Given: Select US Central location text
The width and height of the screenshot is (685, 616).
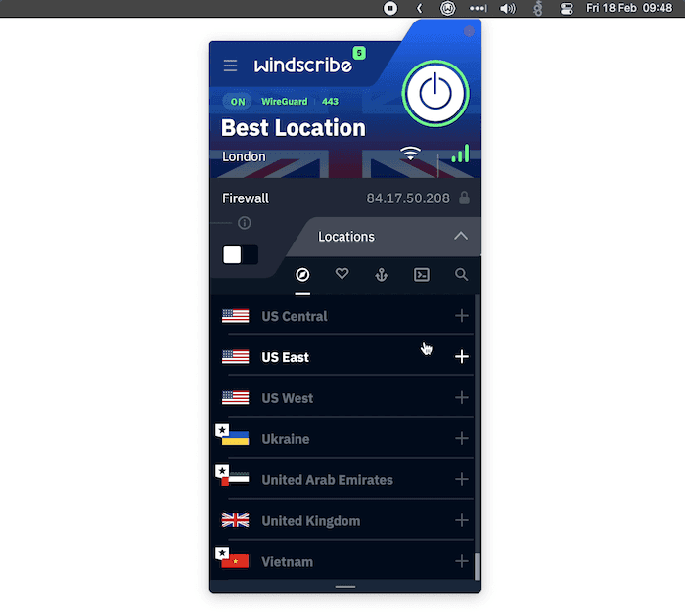Looking at the screenshot, I should pos(295,316).
